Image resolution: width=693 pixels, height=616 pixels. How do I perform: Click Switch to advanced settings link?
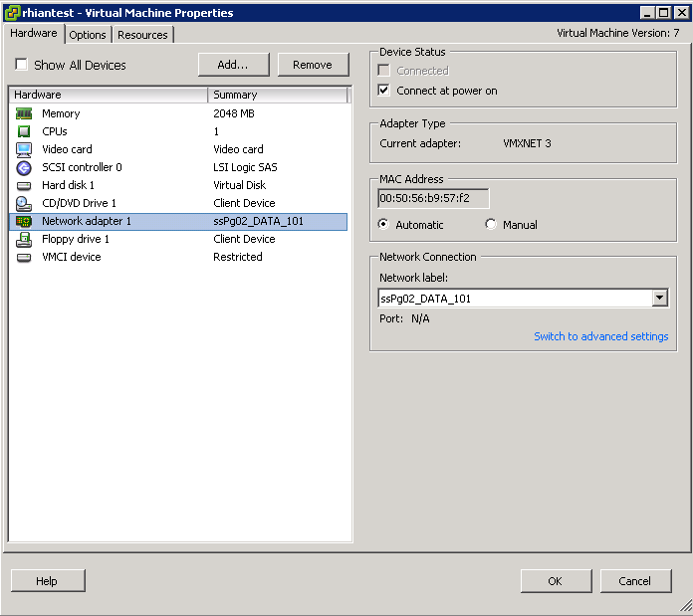pyautogui.click(x=601, y=336)
